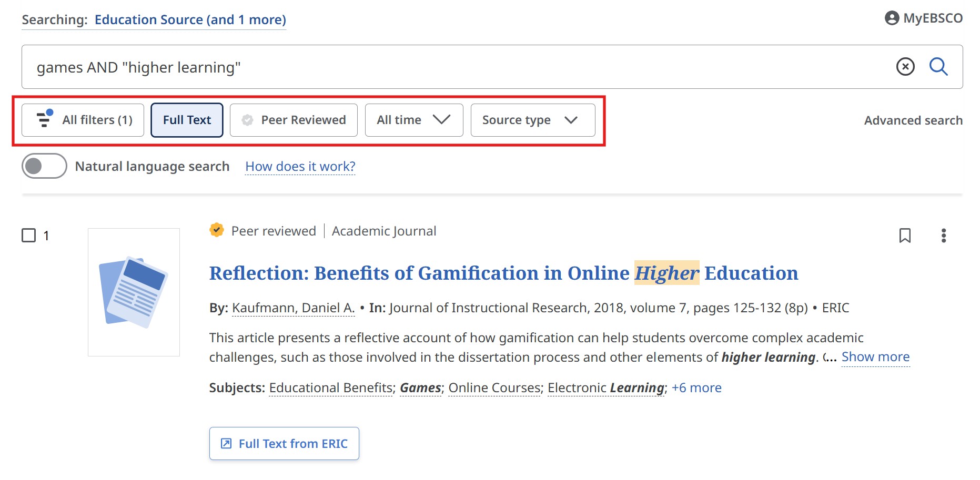Clear the search query field
980x480 pixels.
(x=906, y=67)
